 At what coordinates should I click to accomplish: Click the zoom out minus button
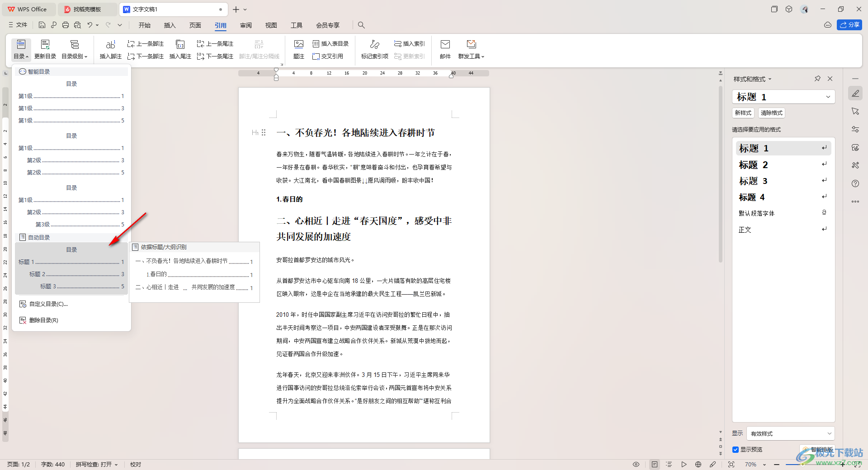[x=777, y=465]
